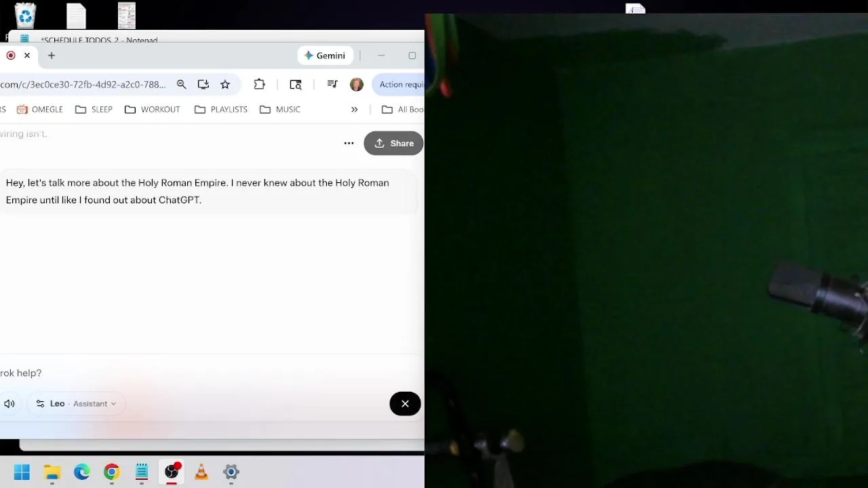The image size is (868, 488).
Task: Bookmark this page with the star
Action: pyautogui.click(x=225, y=84)
